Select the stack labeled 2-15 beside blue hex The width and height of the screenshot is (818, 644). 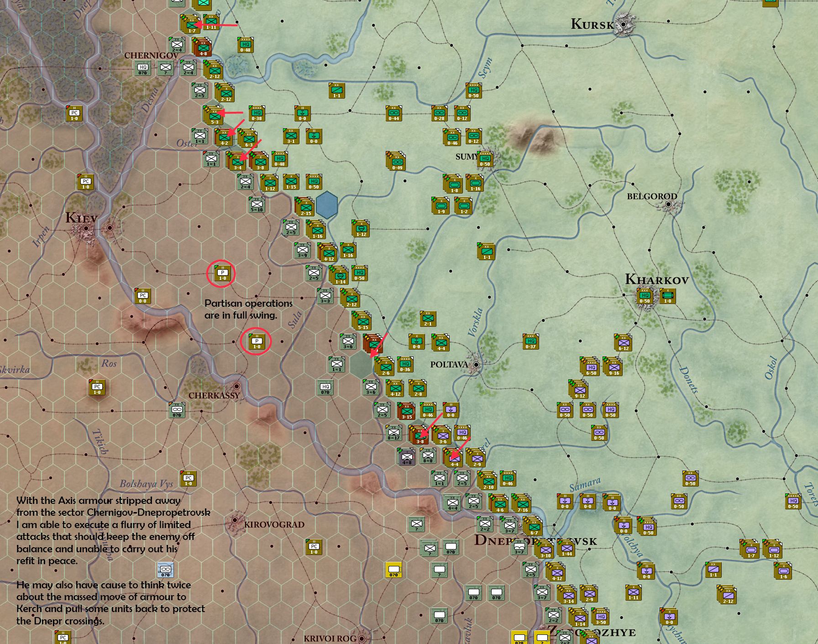[x=304, y=207]
